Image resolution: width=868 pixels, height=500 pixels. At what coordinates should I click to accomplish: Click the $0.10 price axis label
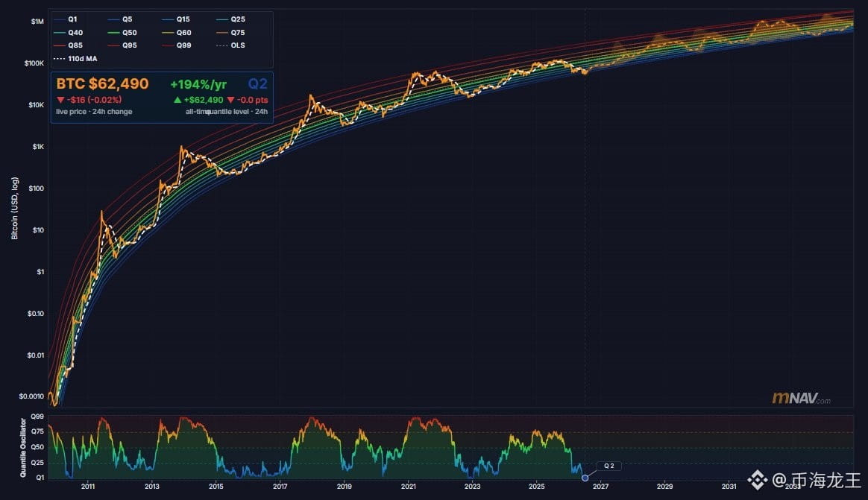(x=36, y=314)
